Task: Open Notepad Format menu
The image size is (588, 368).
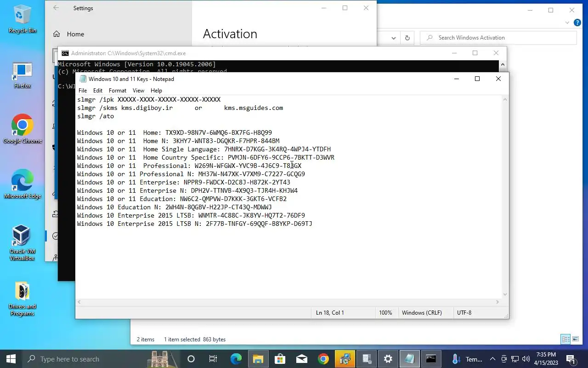Action: 118,91
